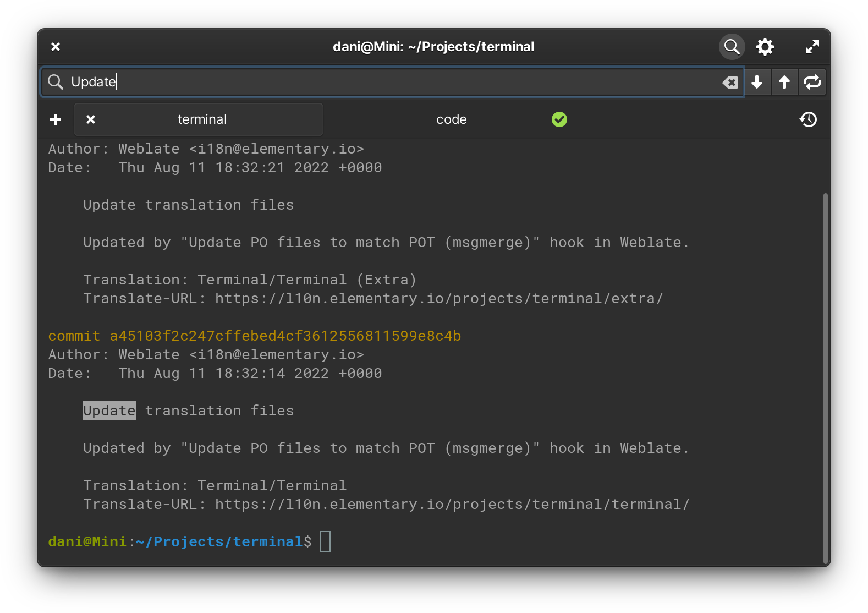868x613 pixels.
Task: Click the fullscreen expand arrows icon
Action: pyautogui.click(x=812, y=47)
